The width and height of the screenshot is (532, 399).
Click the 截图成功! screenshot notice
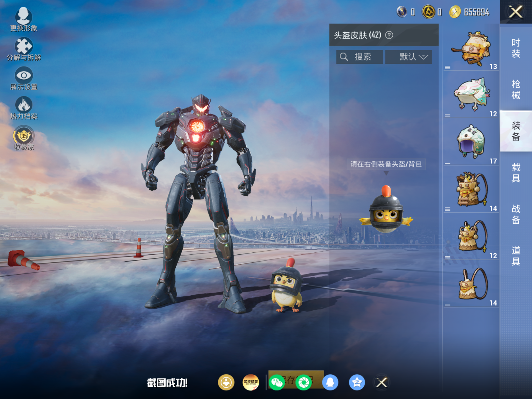tap(167, 383)
